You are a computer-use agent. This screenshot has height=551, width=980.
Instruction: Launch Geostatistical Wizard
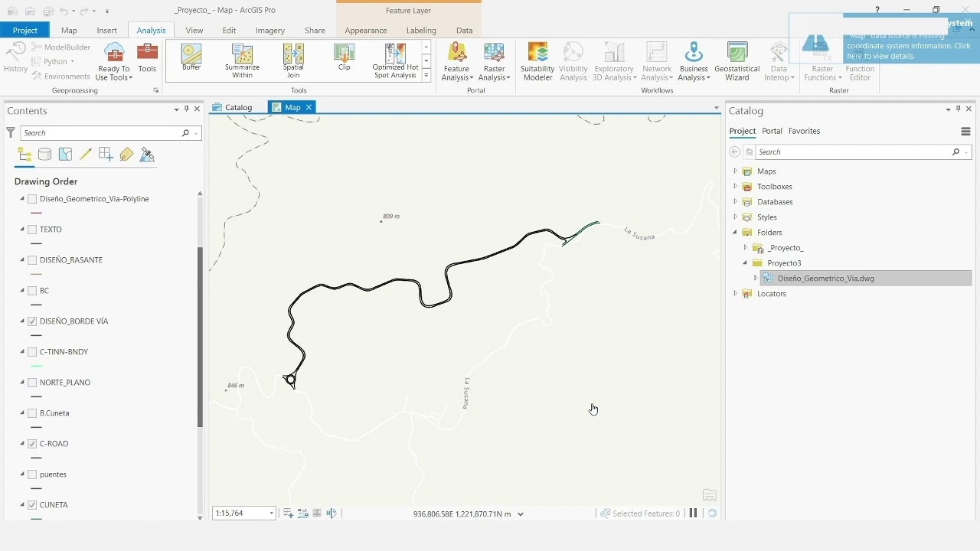[x=737, y=62]
